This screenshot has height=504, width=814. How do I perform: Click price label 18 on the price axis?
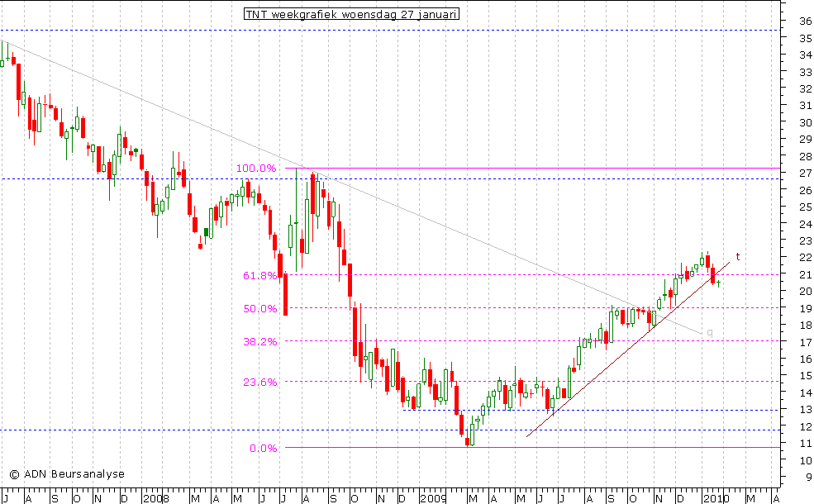806,326
